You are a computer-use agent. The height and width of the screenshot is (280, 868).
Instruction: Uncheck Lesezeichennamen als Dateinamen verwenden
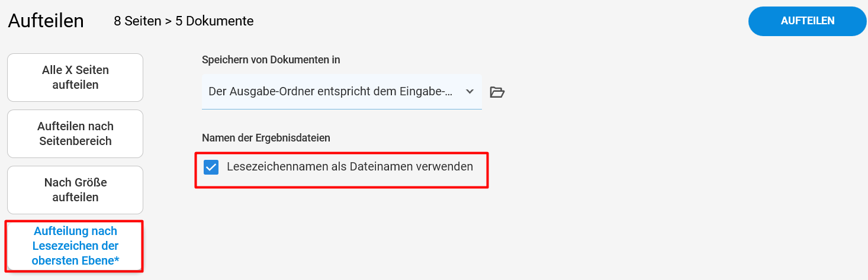pos(211,168)
